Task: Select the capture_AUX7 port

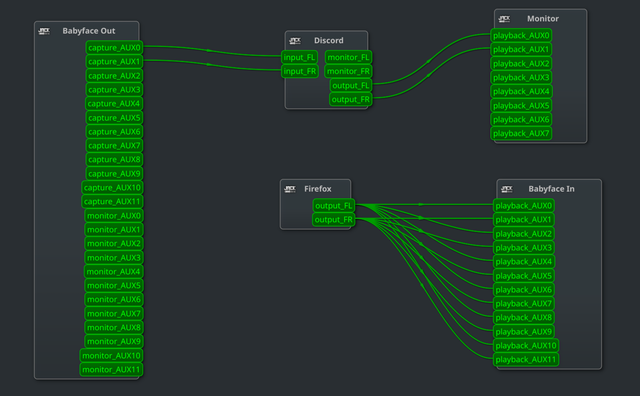Action: (114, 146)
